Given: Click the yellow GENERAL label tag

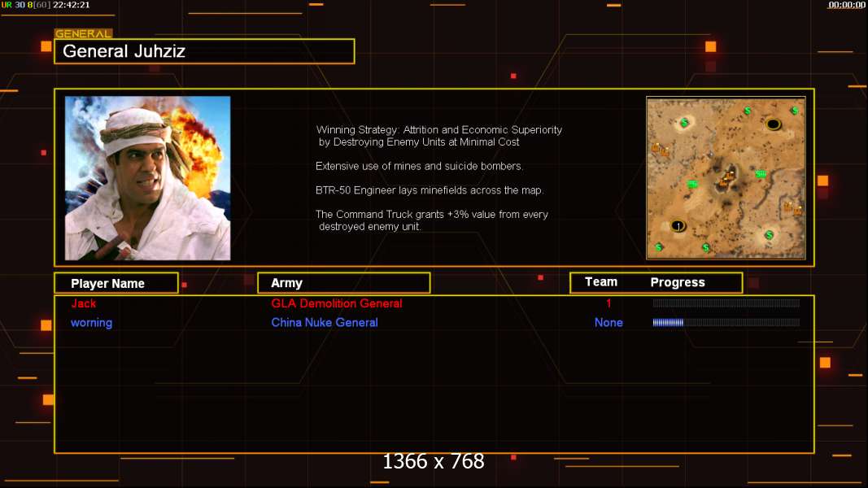Looking at the screenshot, I should click(x=83, y=33).
